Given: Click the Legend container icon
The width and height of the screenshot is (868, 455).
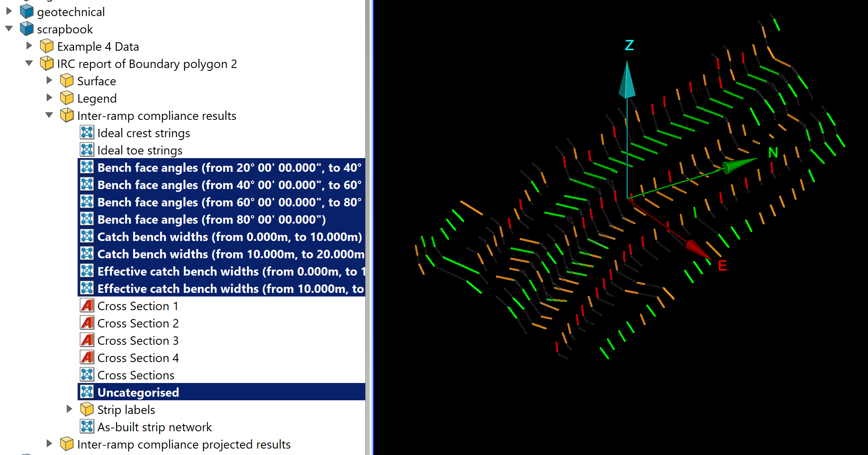Looking at the screenshot, I should (67, 98).
